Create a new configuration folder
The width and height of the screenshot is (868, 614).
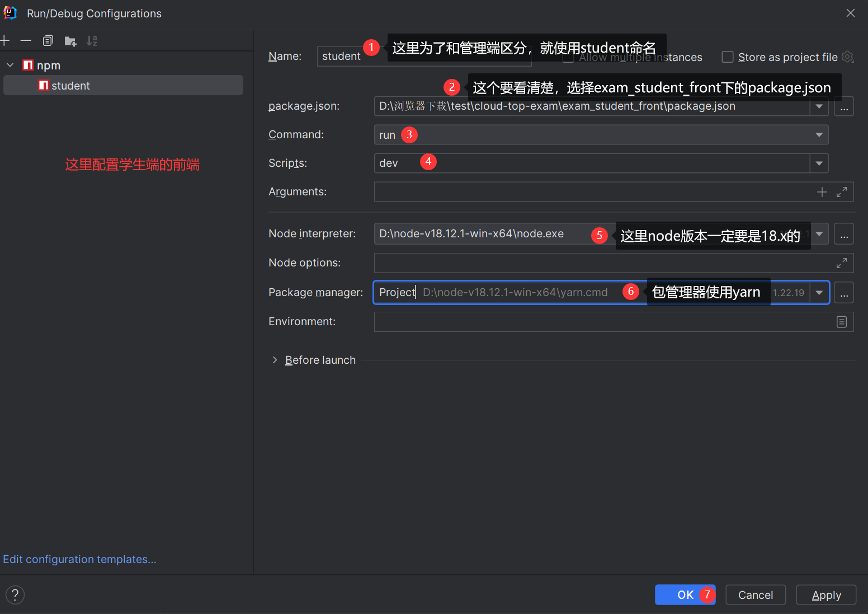70,40
